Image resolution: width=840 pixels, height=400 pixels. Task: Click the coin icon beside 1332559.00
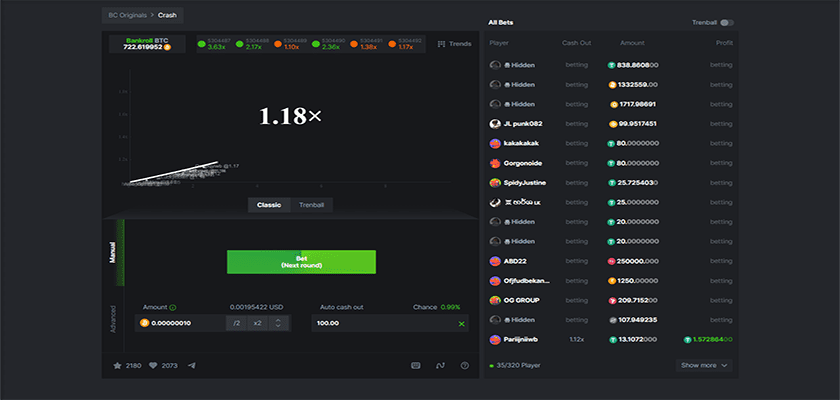click(x=612, y=85)
